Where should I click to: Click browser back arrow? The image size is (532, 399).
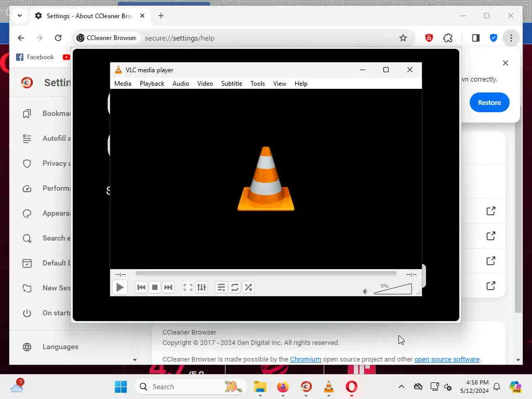coord(21,38)
